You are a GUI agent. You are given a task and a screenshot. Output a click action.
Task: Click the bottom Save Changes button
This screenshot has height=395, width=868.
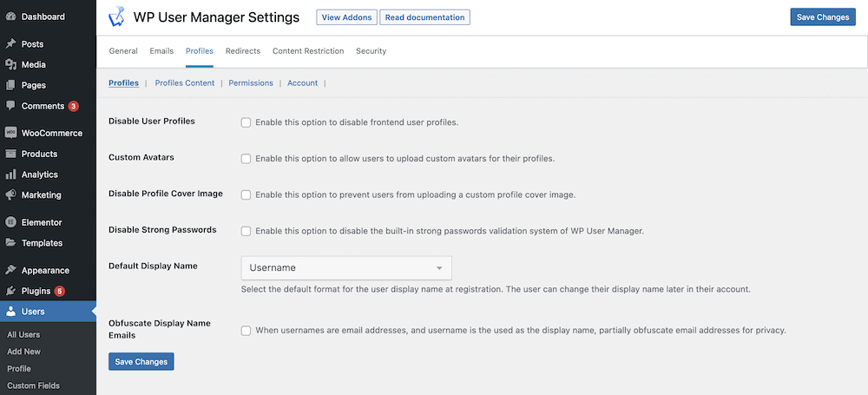point(141,362)
